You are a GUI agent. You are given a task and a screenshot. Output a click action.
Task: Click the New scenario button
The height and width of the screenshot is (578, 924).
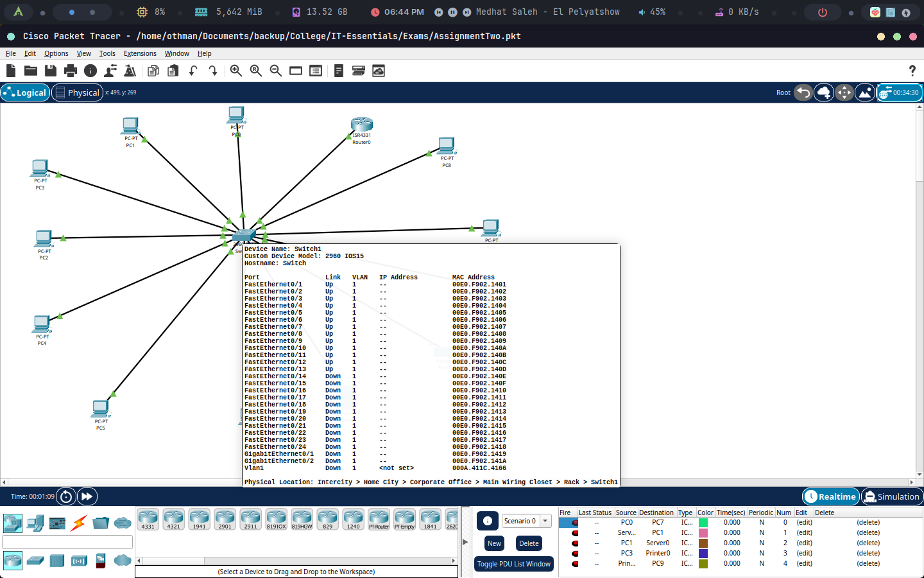[494, 543]
